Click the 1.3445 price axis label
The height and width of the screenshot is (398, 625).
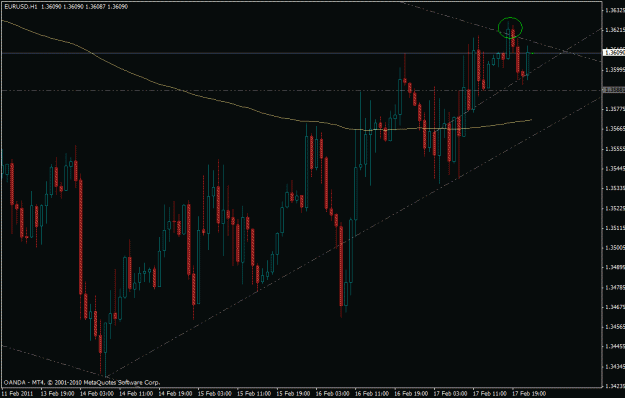click(x=615, y=346)
